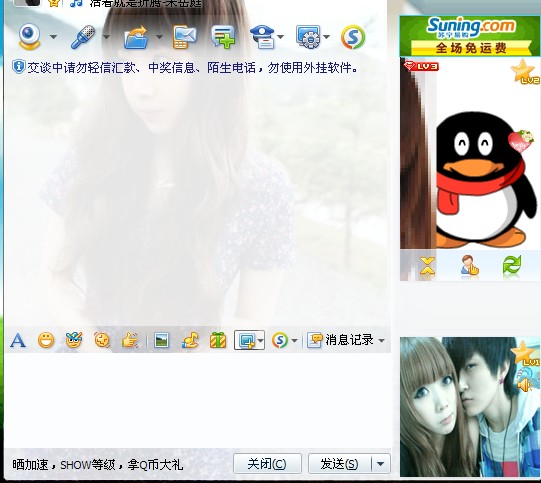
Task: Click inside the message input area
Action: 197,400
